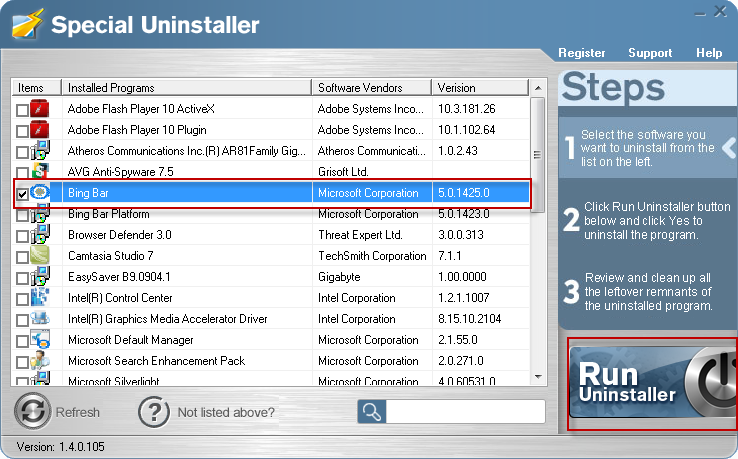Click the list scroll up arrow
This screenshot has width=738, height=459.
tap(538, 88)
